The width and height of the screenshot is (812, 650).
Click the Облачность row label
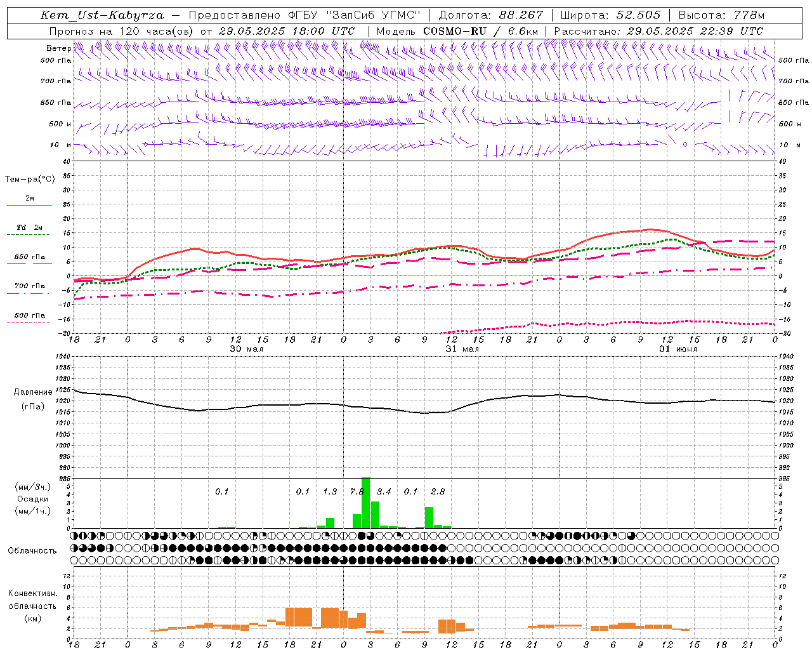32,551
